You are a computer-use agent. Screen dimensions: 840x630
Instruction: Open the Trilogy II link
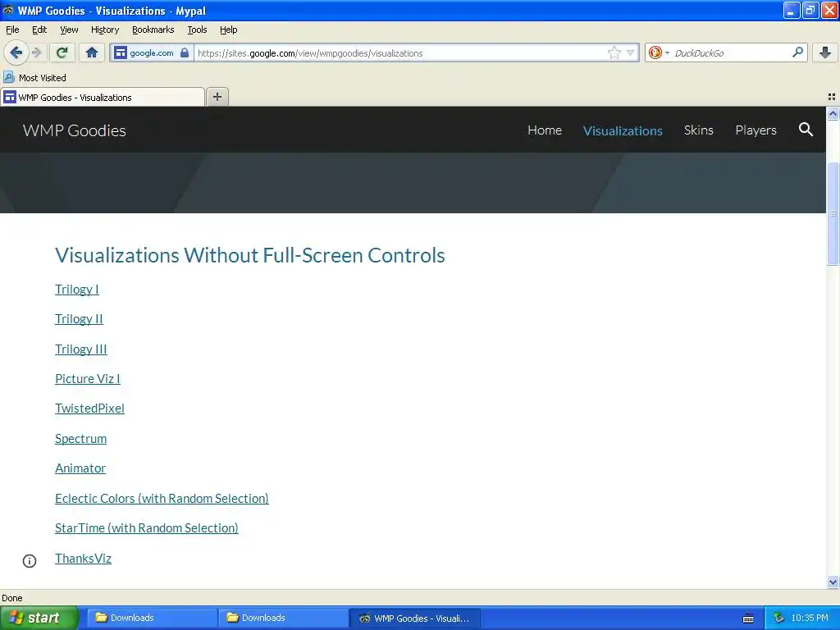[79, 319]
